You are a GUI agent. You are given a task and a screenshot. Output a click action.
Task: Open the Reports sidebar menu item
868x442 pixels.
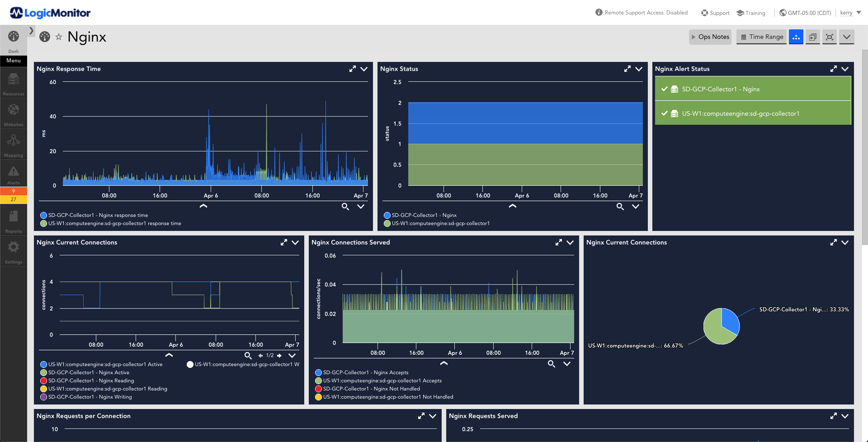(14, 221)
